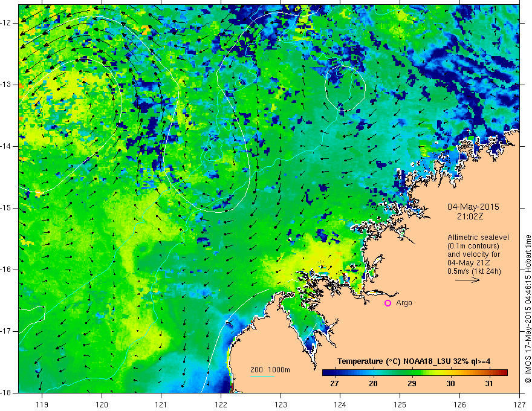Click the temperature color bar legend
The width and height of the screenshot is (532, 411).
click(415, 373)
